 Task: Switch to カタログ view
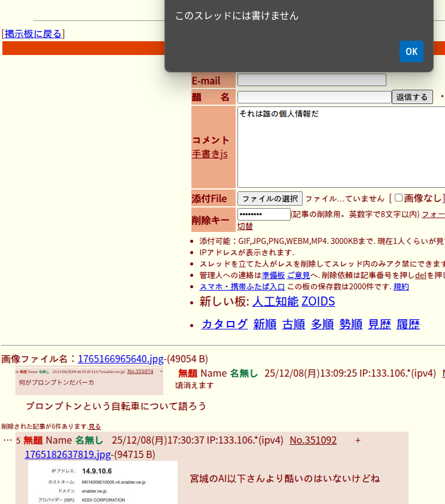point(224,324)
